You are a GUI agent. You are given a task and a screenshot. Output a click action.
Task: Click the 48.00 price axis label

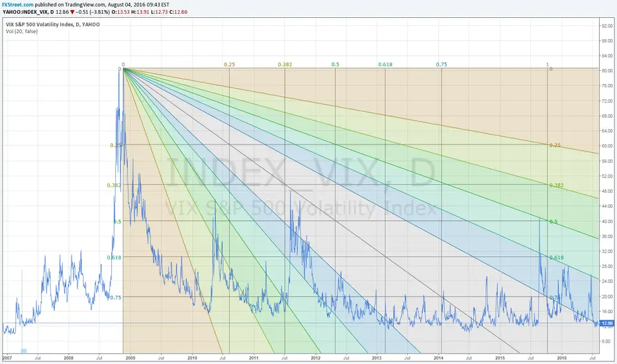[607, 191]
